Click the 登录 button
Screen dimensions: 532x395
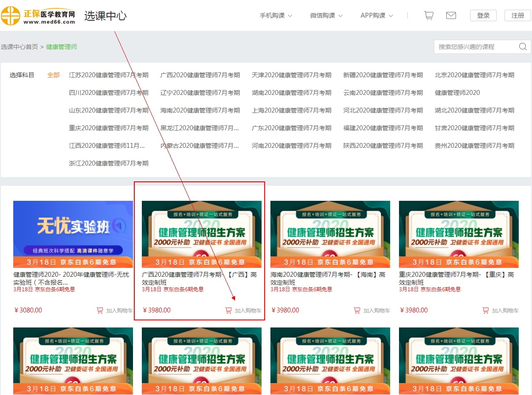tap(483, 15)
